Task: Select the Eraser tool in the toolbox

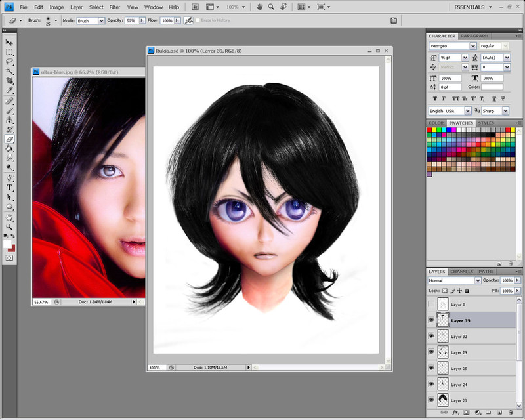Action: [9, 139]
